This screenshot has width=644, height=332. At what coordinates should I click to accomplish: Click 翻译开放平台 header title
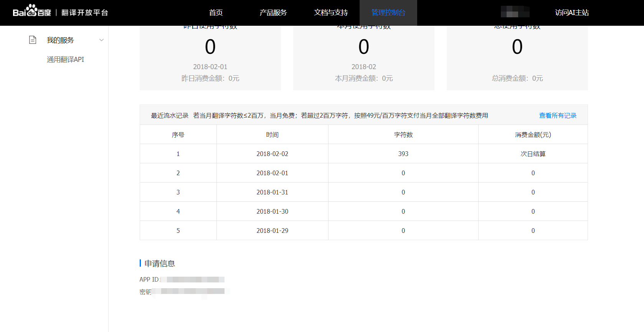pos(85,13)
